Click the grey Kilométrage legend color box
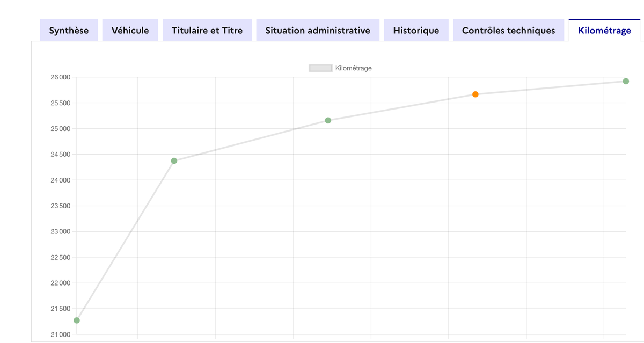Image resolution: width=644 pixels, height=343 pixels. tap(320, 68)
